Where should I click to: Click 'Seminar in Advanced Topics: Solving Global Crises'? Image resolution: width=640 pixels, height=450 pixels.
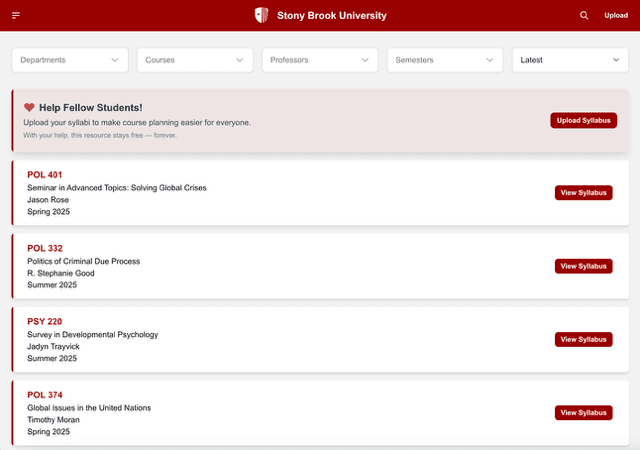(117, 188)
